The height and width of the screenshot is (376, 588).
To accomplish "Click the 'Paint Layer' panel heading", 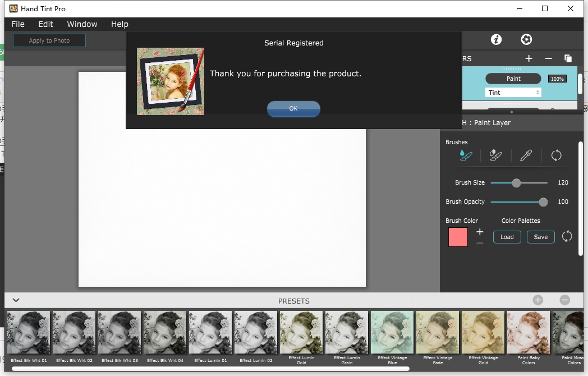I will click(492, 123).
